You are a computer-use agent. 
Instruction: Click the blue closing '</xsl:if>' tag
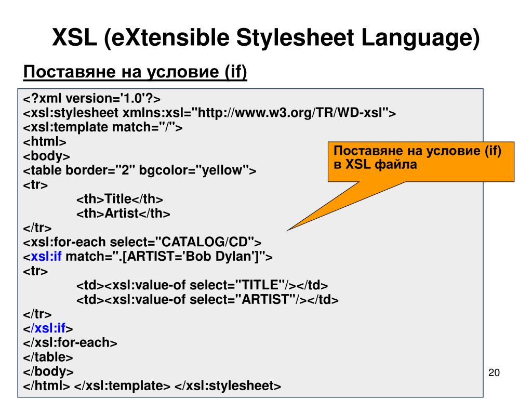[x=48, y=328]
